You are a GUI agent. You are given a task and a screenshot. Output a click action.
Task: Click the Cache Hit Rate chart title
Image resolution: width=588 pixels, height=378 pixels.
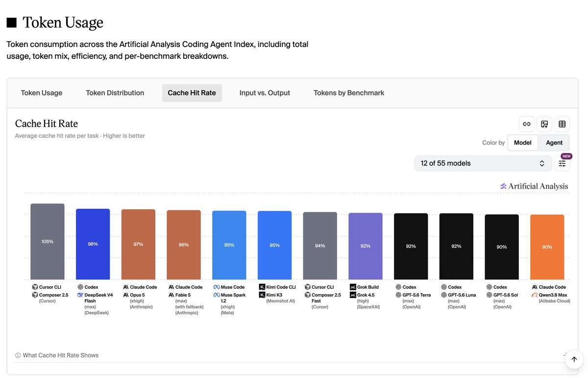click(x=47, y=124)
